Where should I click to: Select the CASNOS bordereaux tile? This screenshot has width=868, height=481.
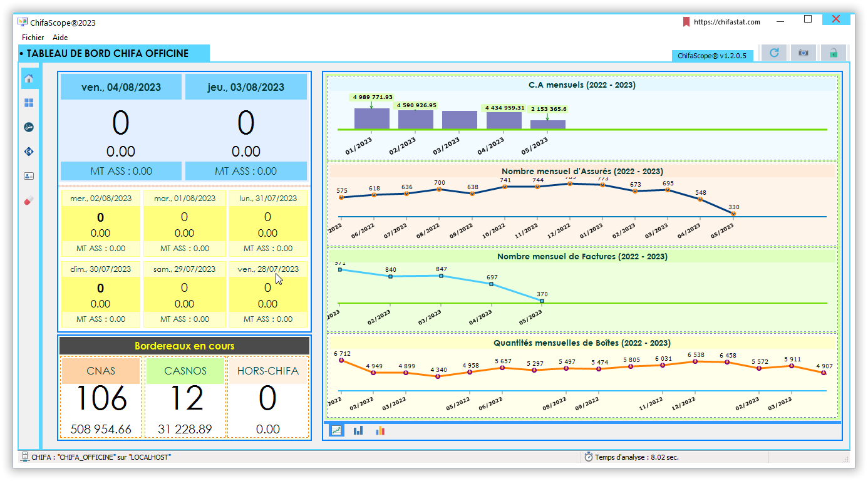(x=185, y=397)
